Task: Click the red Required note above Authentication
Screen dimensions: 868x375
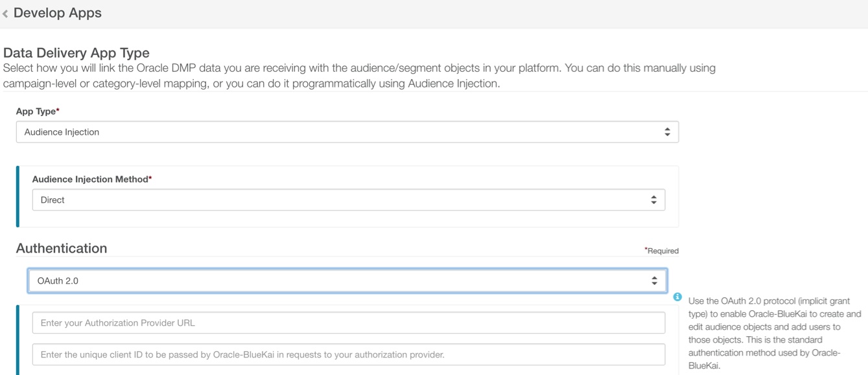Action: pyautogui.click(x=661, y=251)
